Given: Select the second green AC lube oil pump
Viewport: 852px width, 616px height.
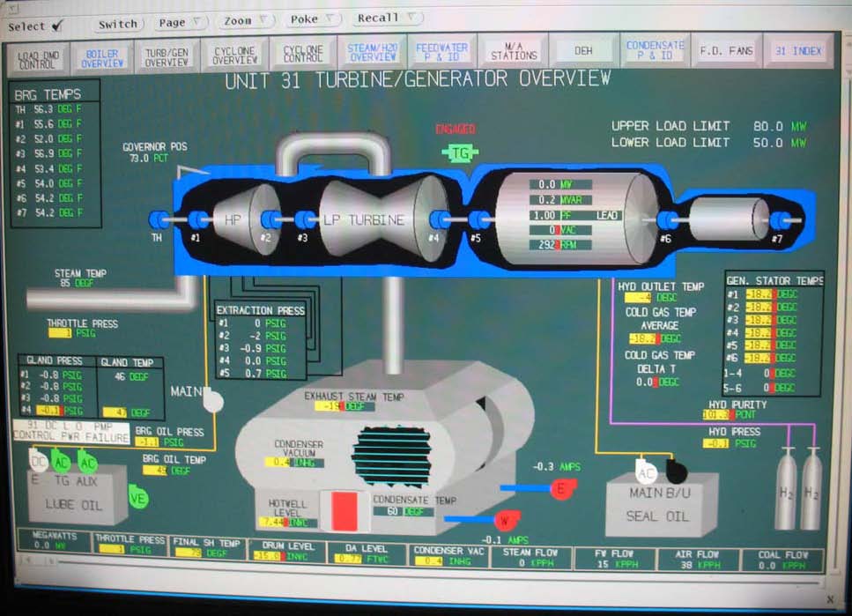Looking at the screenshot, I should [x=86, y=462].
